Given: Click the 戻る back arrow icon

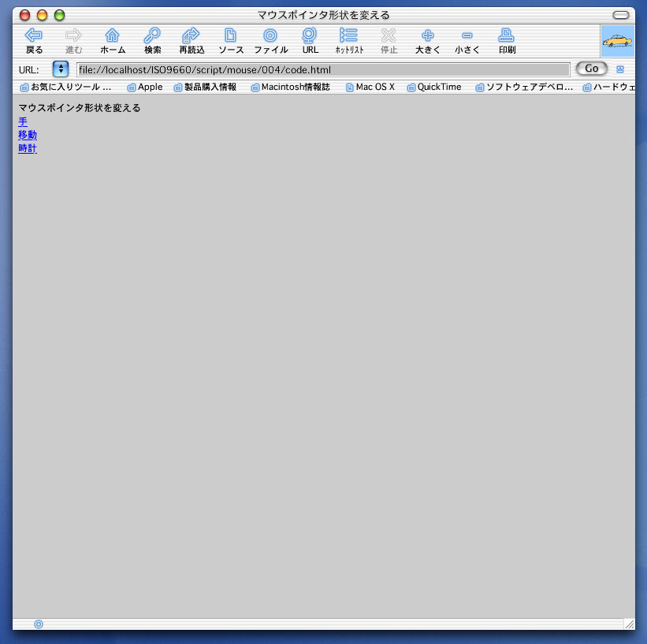Looking at the screenshot, I should [34, 35].
